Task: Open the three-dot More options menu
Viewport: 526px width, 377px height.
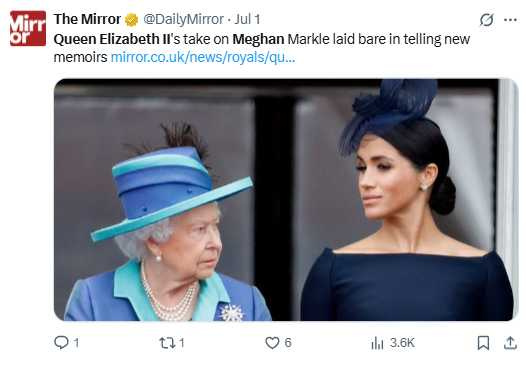Action: (510, 20)
